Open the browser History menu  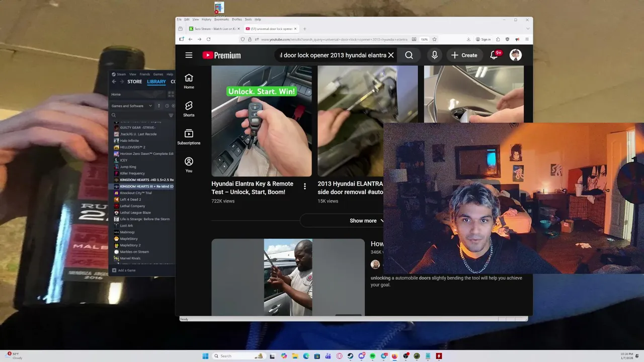(206, 19)
